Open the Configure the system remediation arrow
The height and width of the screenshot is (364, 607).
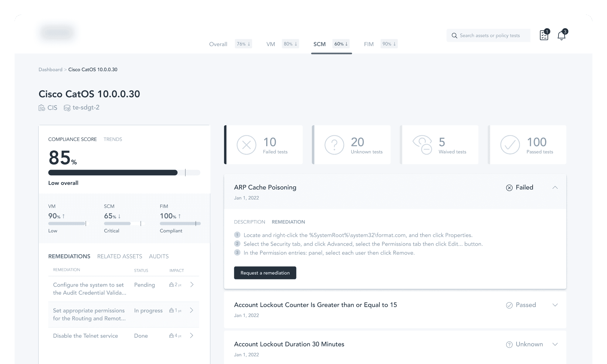point(192,285)
